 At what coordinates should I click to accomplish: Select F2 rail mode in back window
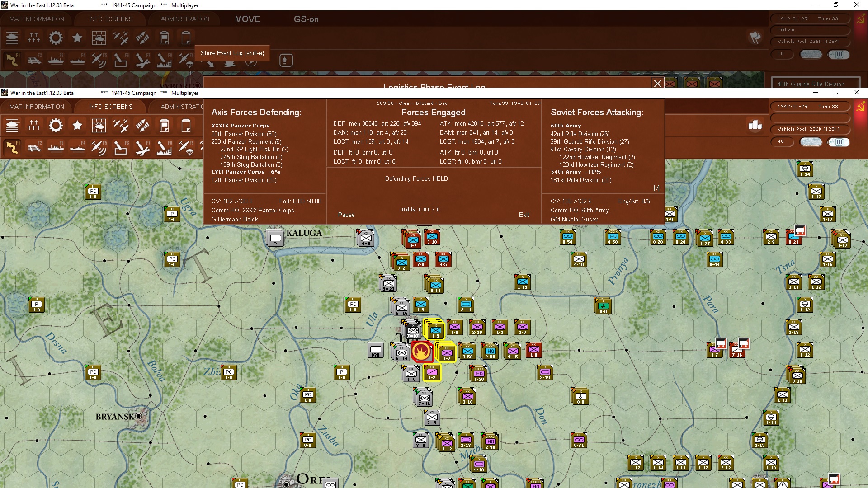pos(34,60)
